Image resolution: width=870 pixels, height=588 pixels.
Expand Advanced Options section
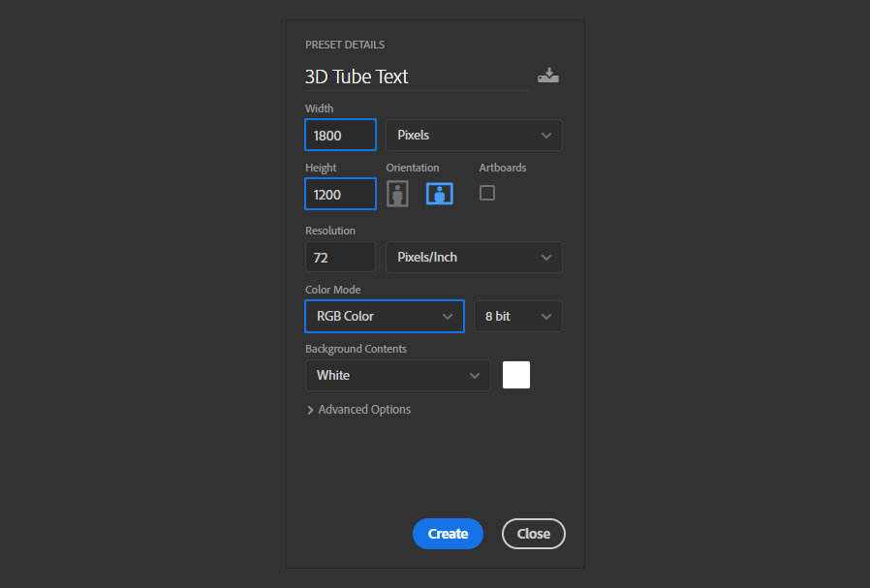pyautogui.click(x=358, y=410)
